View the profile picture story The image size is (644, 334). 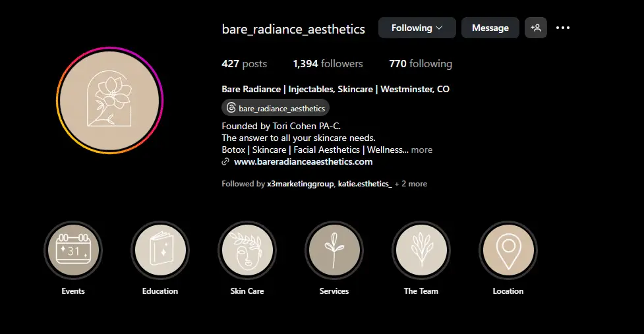coord(109,100)
